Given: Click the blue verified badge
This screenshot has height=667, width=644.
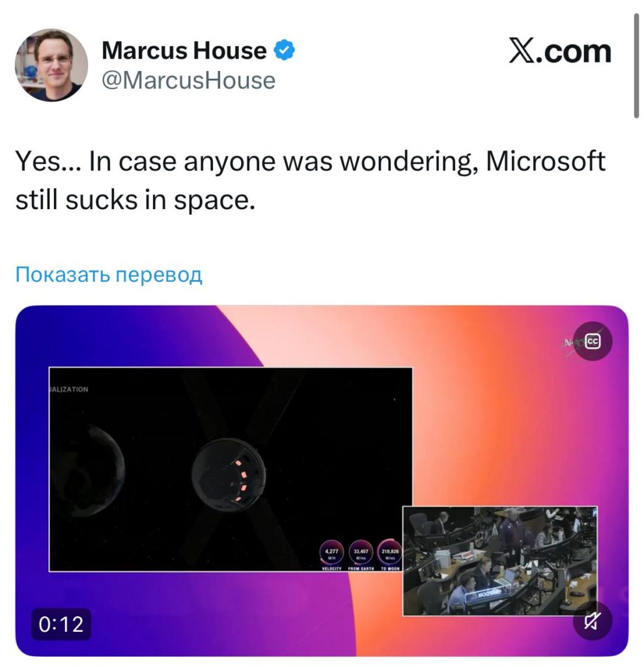Looking at the screenshot, I should coord(284,50).
